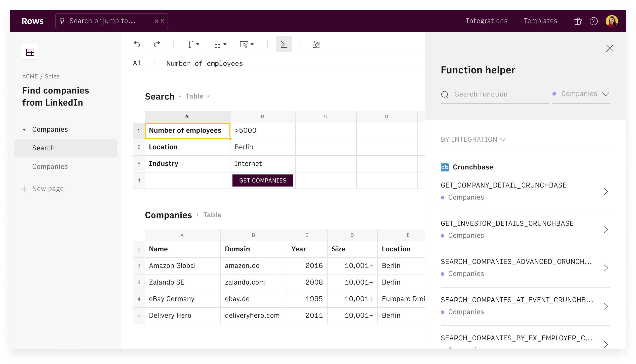The image size is (636, 364).
Task: Expand SEARCH_COMPANIES_ADVANCED_CRUNCH chevron
Action: point(606,268)
